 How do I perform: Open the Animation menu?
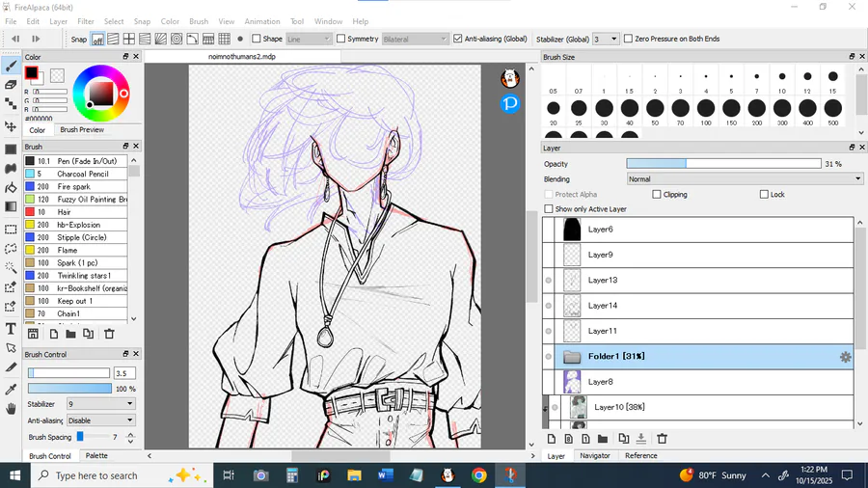262,21
